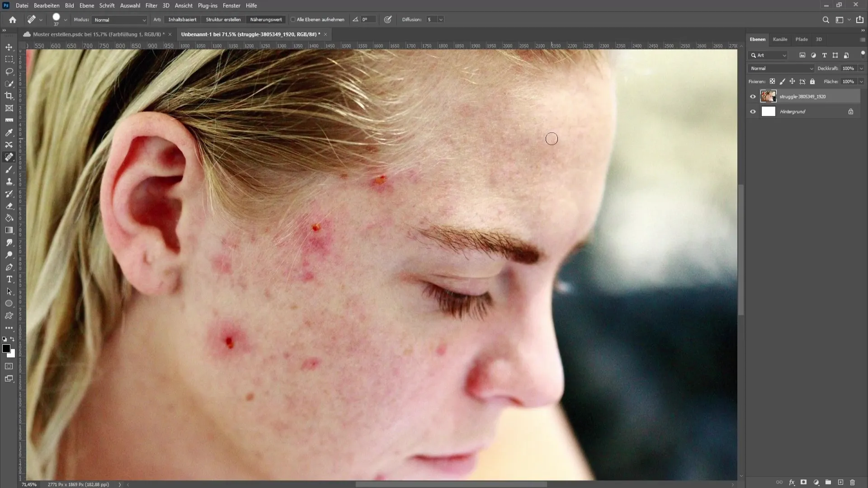This screenshot has height=488, width=868.
Task: Select the Brush tool
Action: 9,169
